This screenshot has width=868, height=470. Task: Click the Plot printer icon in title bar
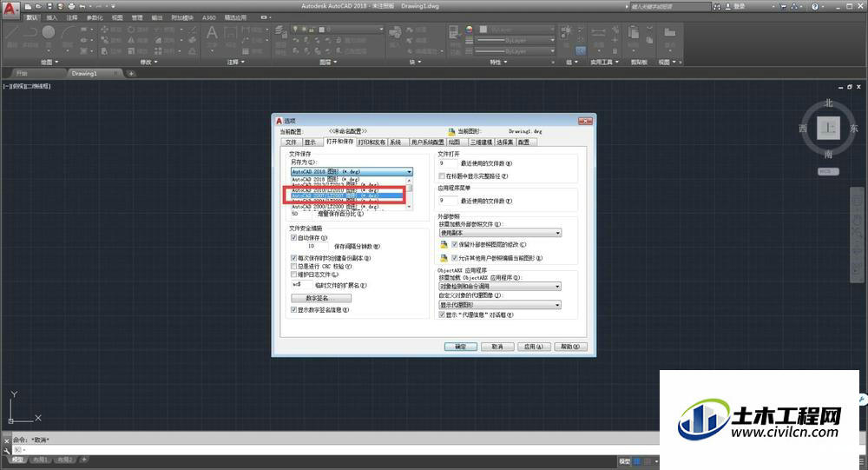[x=71, y=6]
